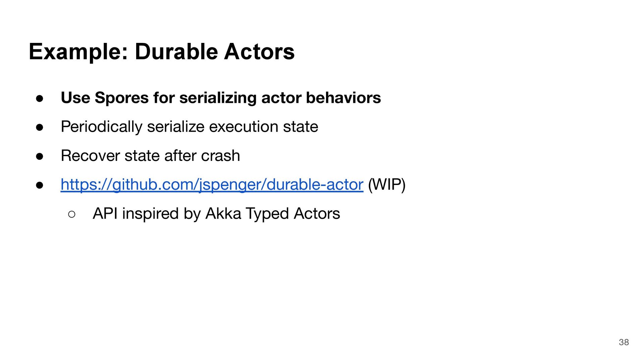
Task: Click the slide title "Example: Durable Actors"
Action: [x=161, y=52]
